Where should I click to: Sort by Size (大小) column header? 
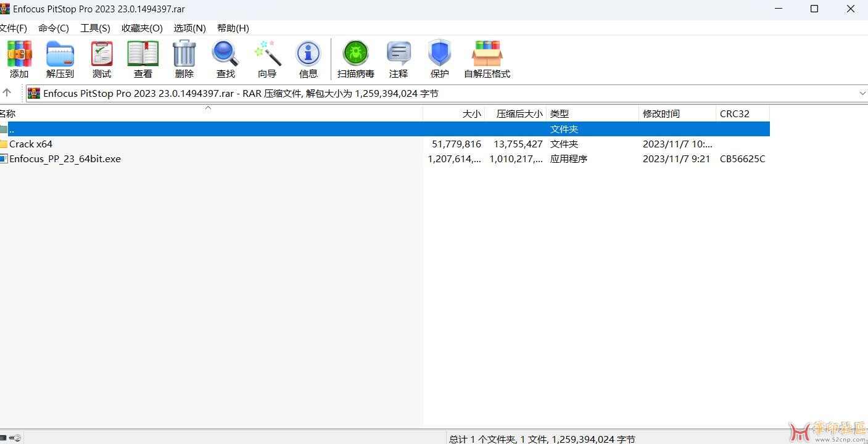click(453, 114)
